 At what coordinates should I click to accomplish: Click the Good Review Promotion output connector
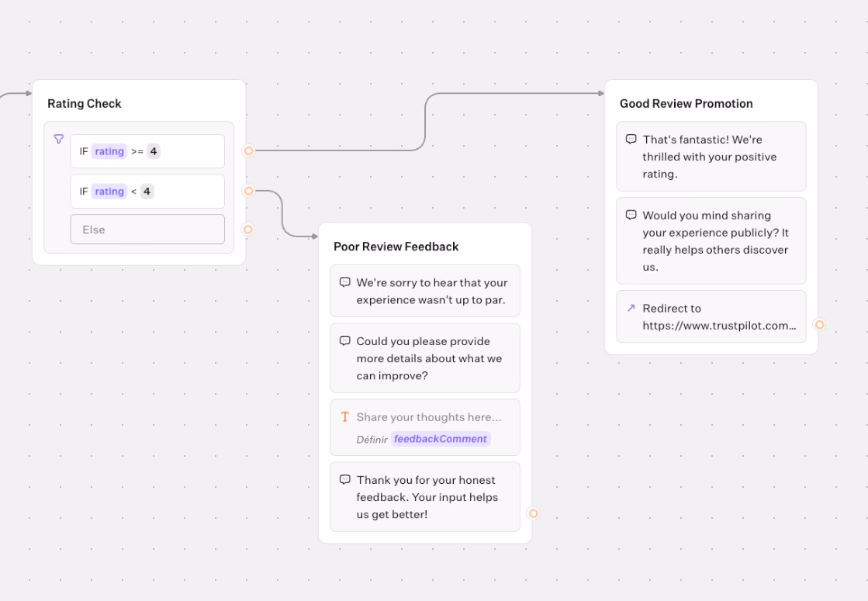[x=819, y=325]
